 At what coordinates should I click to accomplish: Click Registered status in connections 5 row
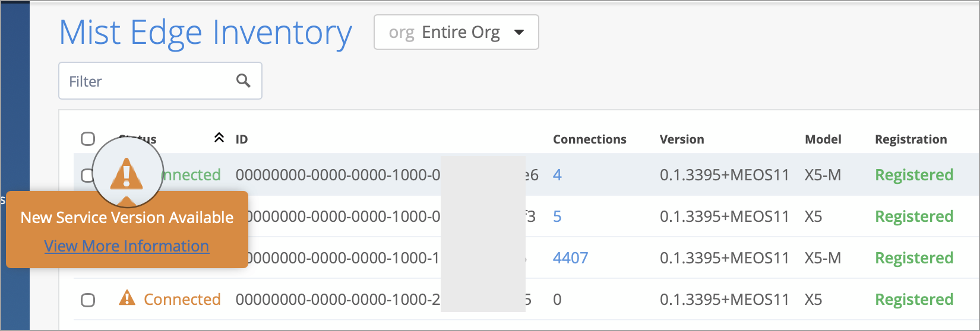coord(914,217)
